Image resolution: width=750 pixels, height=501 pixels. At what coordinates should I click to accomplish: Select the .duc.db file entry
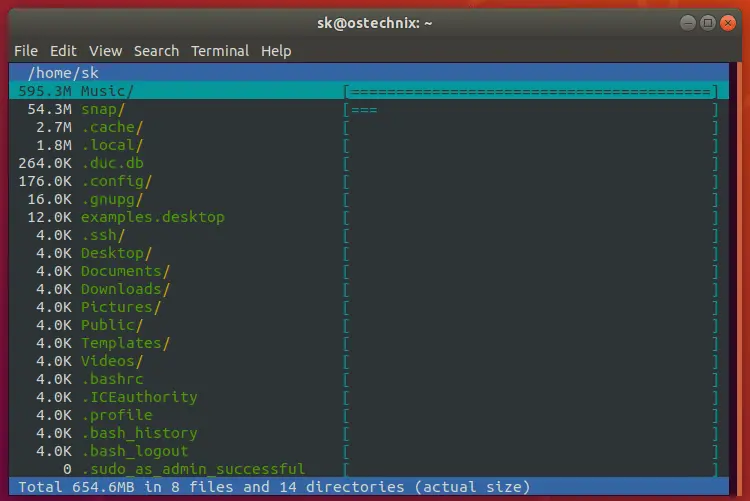(x=112, y=163)
